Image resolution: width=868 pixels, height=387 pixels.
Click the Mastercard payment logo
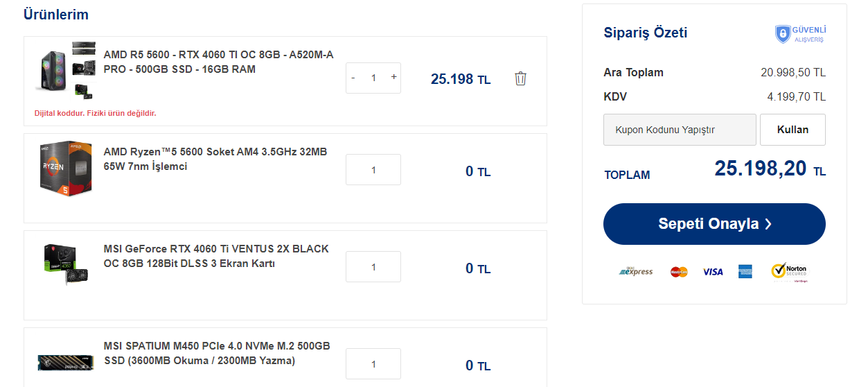coord(679,272)
